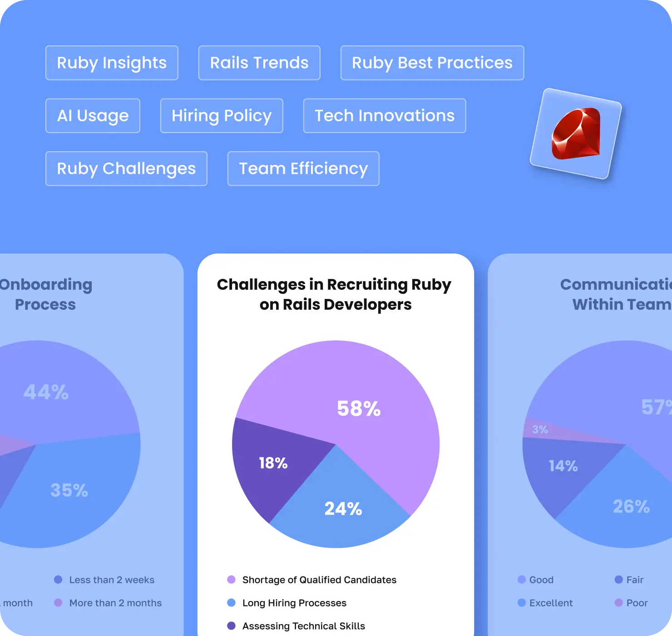The height and width of the screenshot is (636, 672).
Task: Open the Tech Innovations tag
Action: coord(384,116)
